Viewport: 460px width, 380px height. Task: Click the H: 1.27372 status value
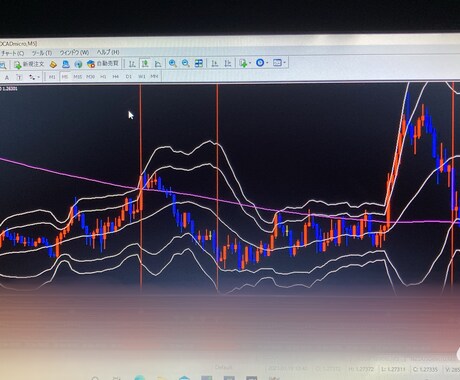(x=361, y=369)
